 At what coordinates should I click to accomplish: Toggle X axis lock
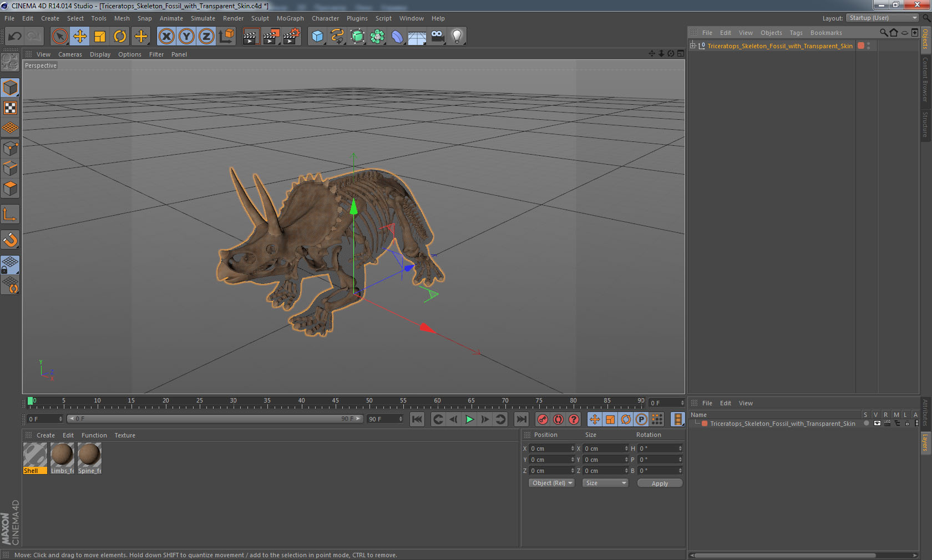[166, 37]
